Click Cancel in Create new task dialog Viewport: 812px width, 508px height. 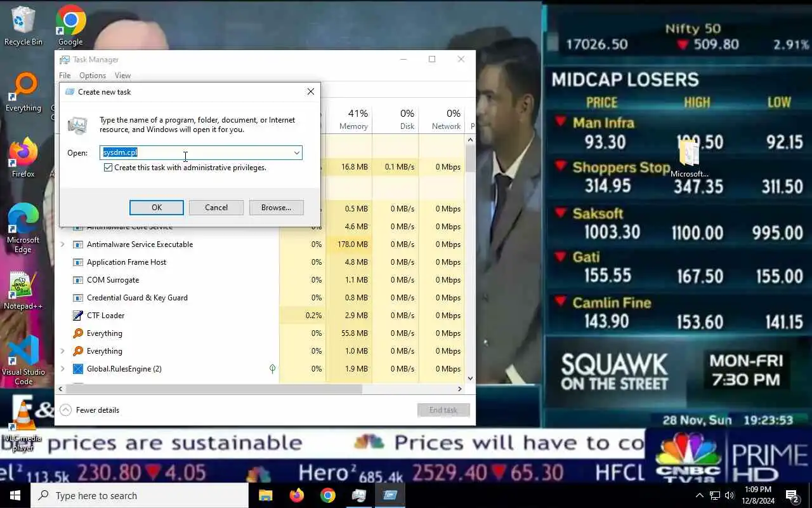(216, 208)
